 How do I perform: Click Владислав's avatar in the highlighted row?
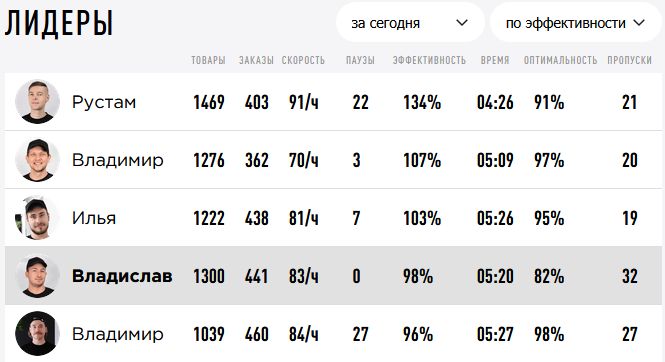37,276
